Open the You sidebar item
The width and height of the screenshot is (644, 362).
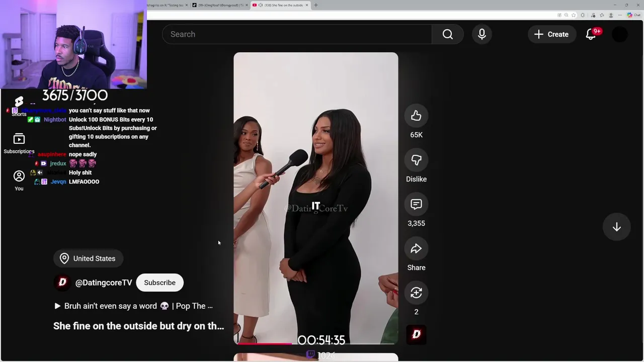point(19,180)
